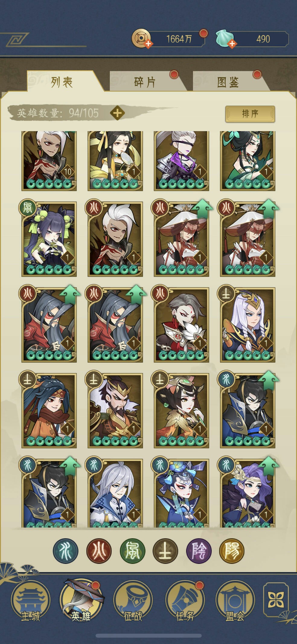Open the 列表 list tab
The width and height of the screenshot is (297, 644).
coord(62,82)
